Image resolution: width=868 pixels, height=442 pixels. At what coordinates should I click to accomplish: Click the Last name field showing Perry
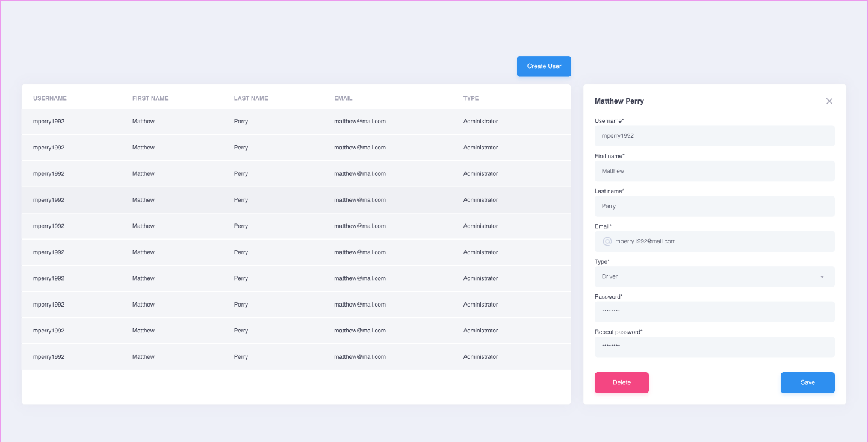pyautogui.click(x=715, y=206)
